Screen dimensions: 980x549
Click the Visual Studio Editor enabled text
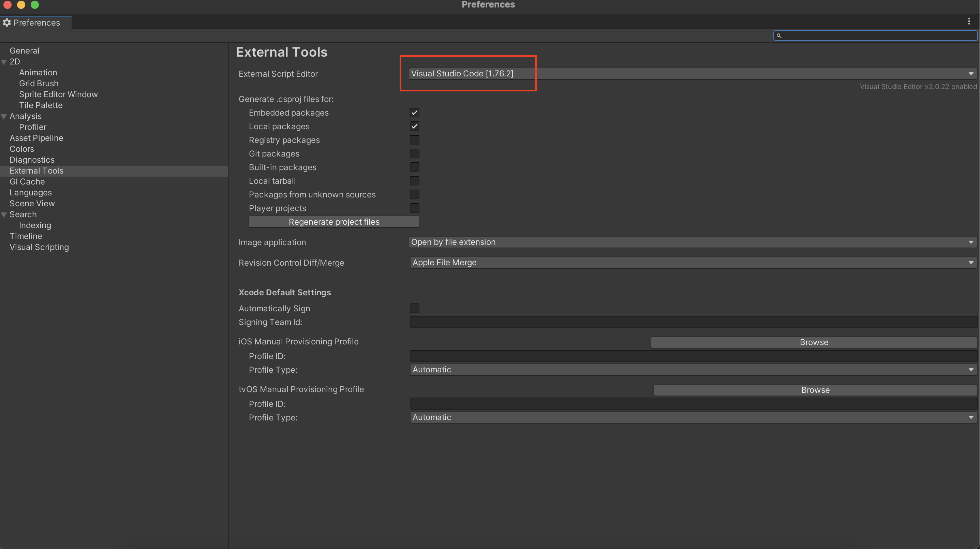(918, 87)
